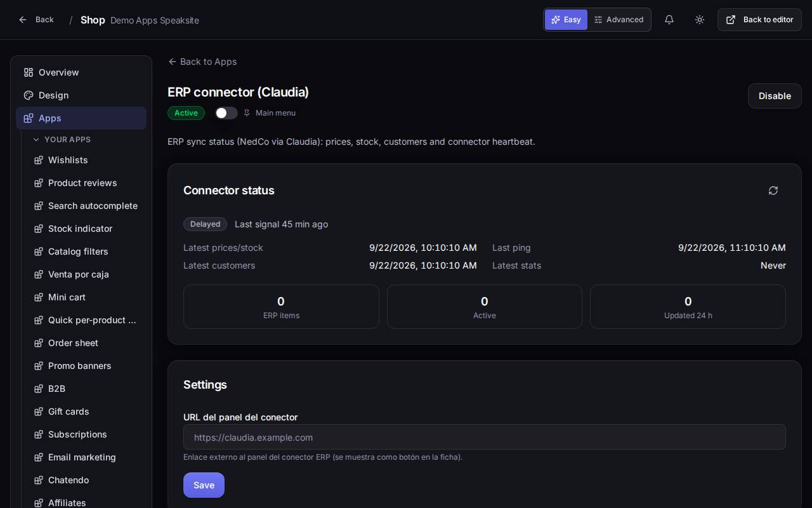Screen dimensions: 812x508
Task: Open the Stock indicator app
Action: (x=86, y=229)
